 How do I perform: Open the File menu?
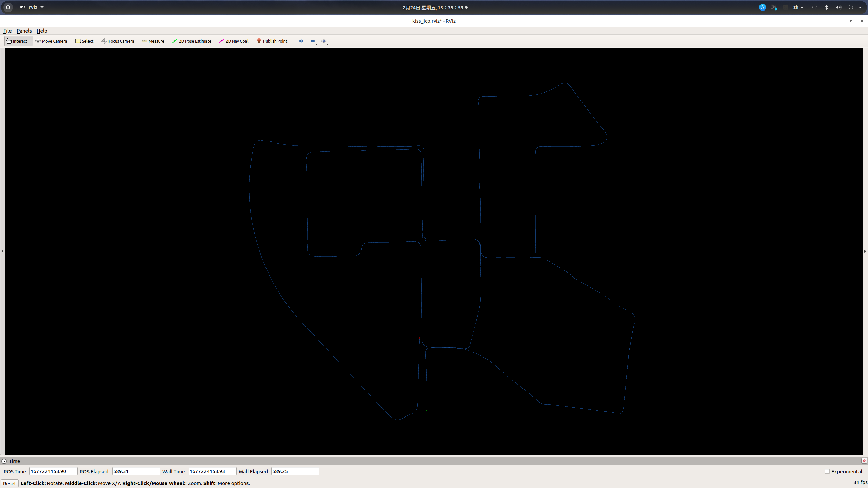click(7, 30)
